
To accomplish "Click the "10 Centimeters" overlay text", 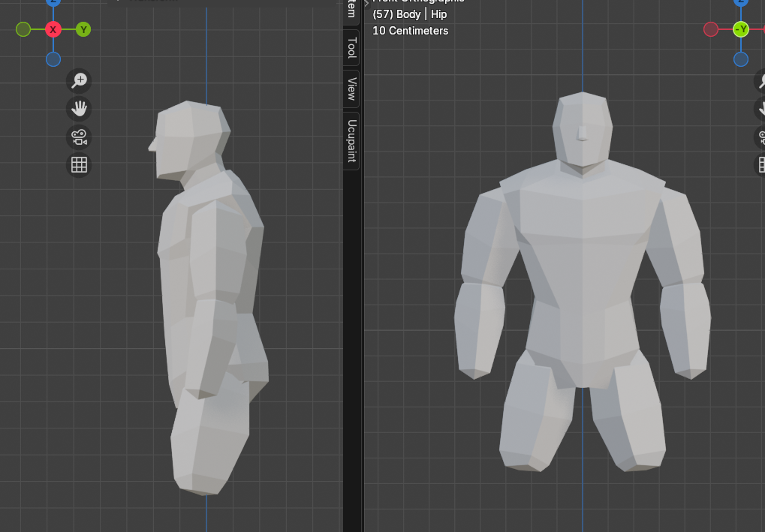I will [x=411, y=31].
